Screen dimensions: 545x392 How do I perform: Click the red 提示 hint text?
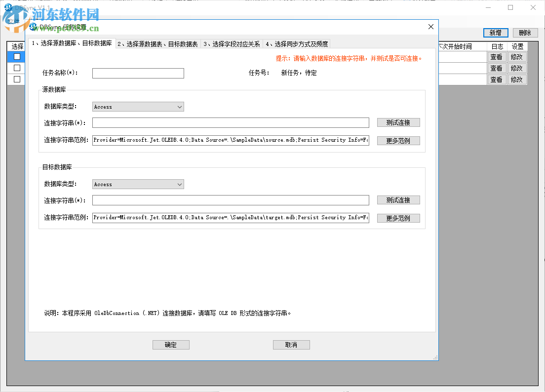(x=349, y=58)
